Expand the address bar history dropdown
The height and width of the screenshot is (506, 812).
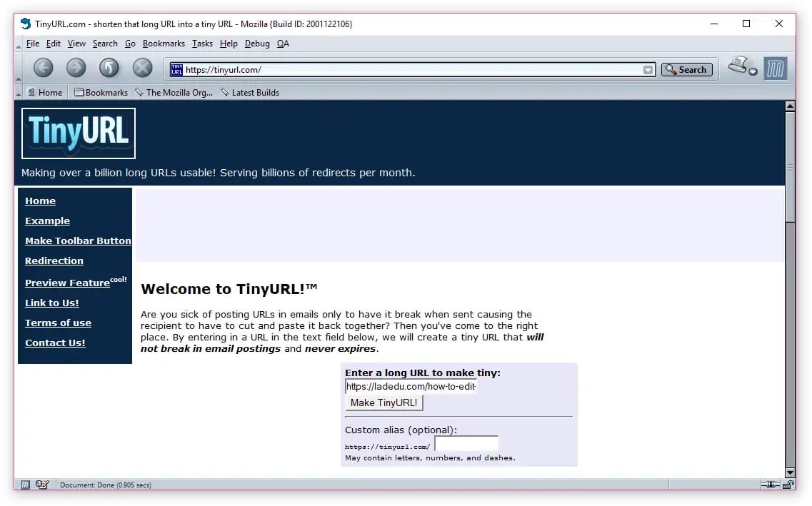pyautogui.click(x=648, y=70)
